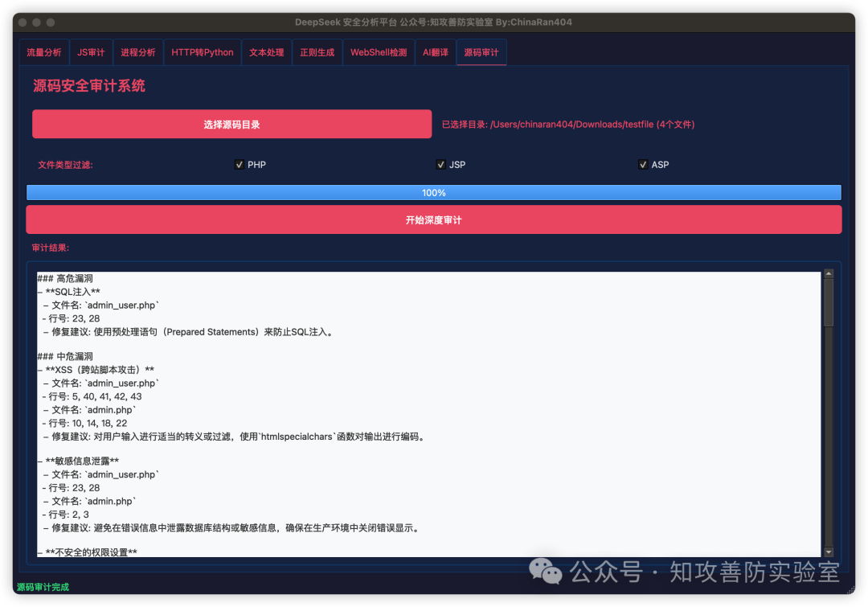Open the 文本处理 tab
The height and width of the screenshot is (607, 868).
click(x=267, y=51)
